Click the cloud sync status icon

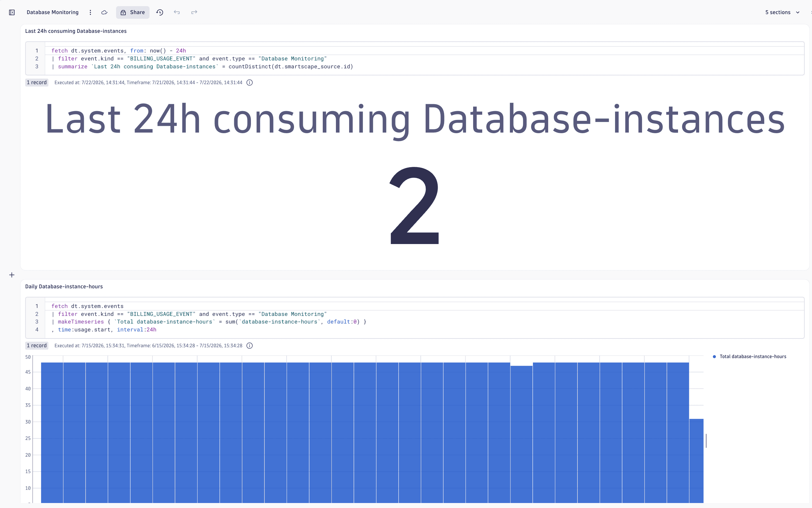tap(104, 12)
